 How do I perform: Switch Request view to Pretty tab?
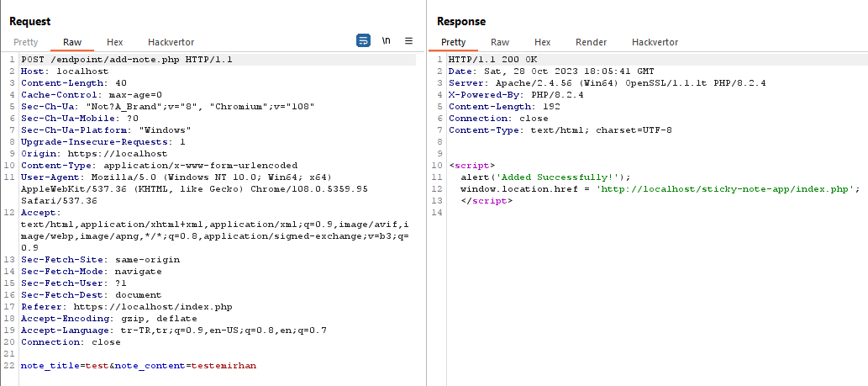click(x=26, y=42)
